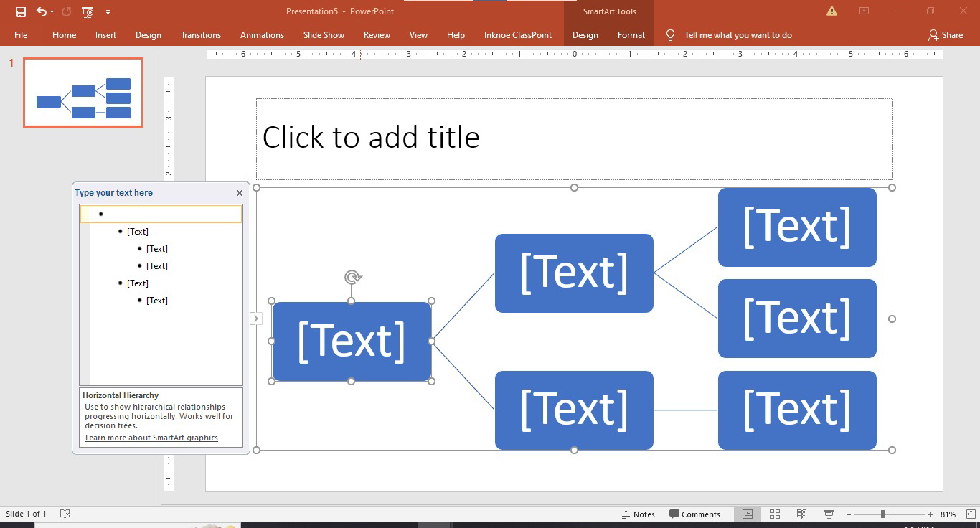Click Slide 1 of 1 status text

click(27, 514)
